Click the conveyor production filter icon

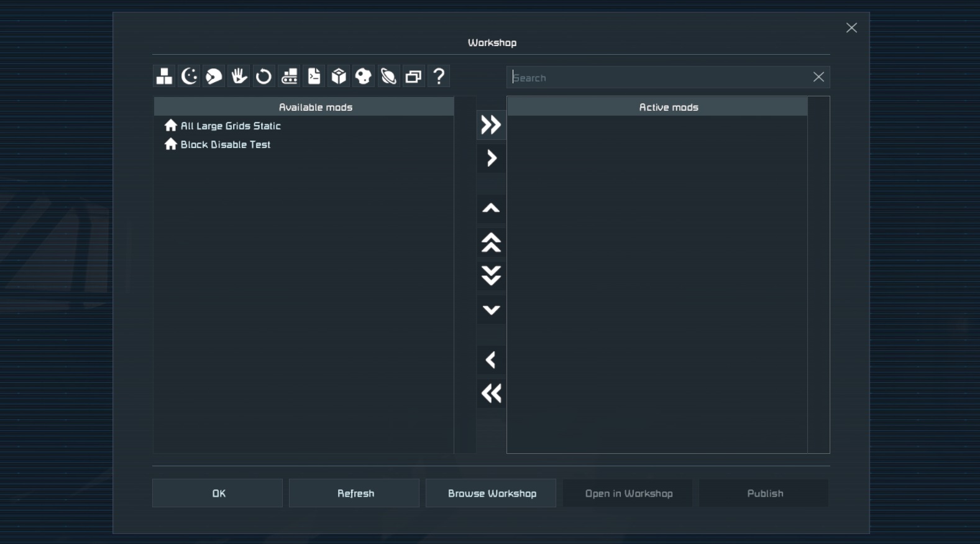coord(289,76)
